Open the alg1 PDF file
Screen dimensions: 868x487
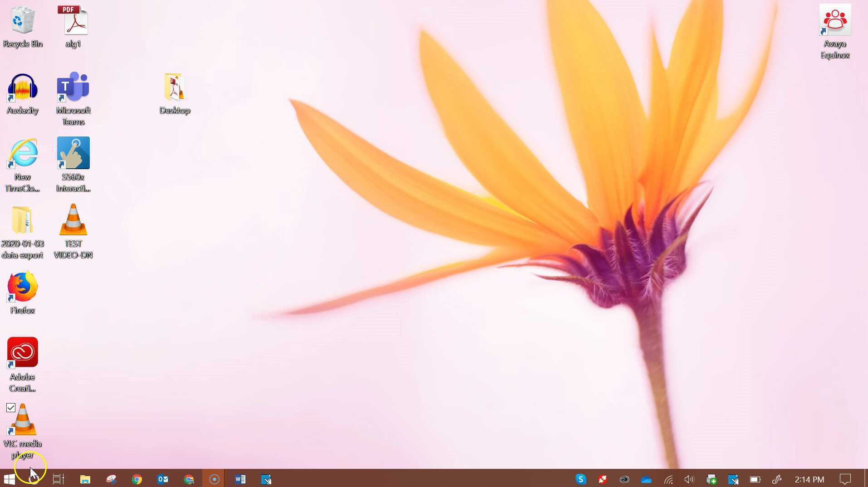click(x=73, y=20)
